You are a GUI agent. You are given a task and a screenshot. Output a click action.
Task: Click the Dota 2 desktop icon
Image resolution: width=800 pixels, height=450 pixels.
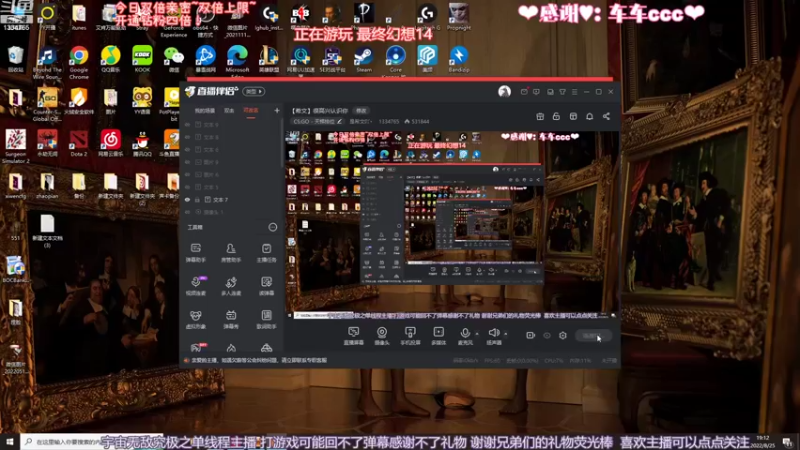[x=79, y=143]
